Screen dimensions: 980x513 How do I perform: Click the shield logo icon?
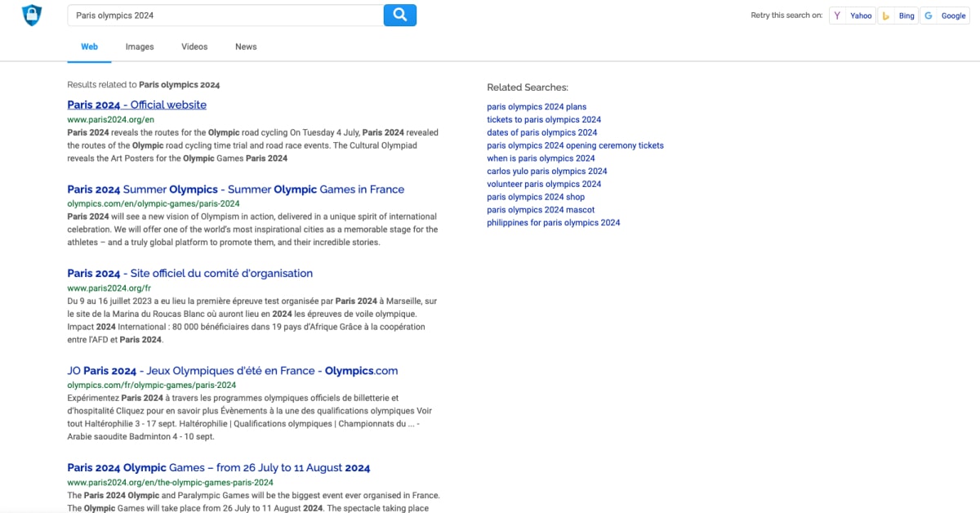pos(30,15)
